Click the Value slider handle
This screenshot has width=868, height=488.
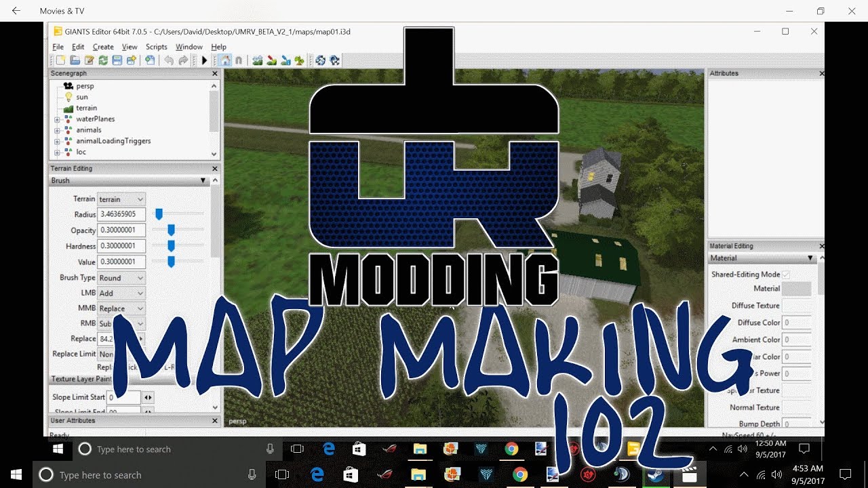171,261
